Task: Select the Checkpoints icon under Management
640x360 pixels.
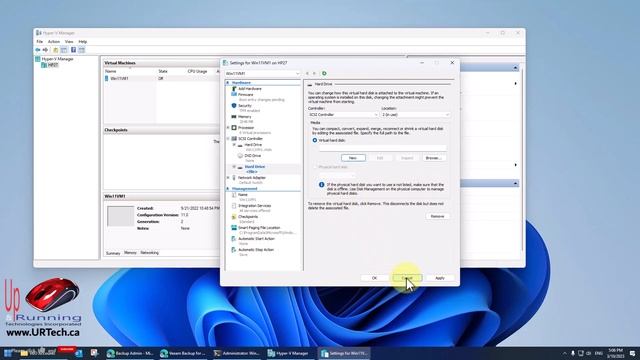Action: 234,217
